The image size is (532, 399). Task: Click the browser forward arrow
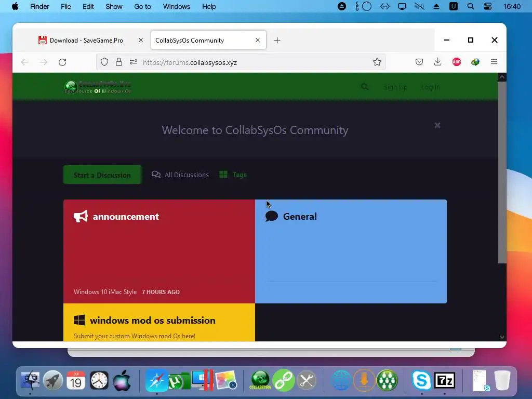[x=44, y=62]
